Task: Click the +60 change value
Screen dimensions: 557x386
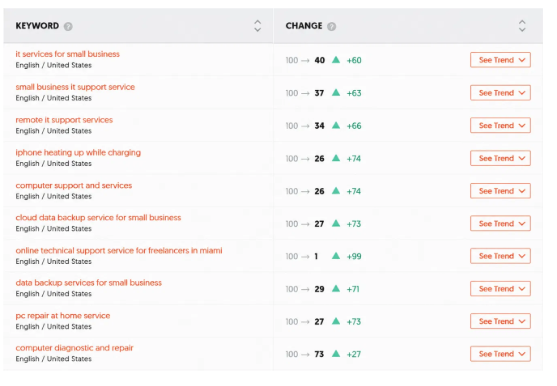Action: click(354, 60)
